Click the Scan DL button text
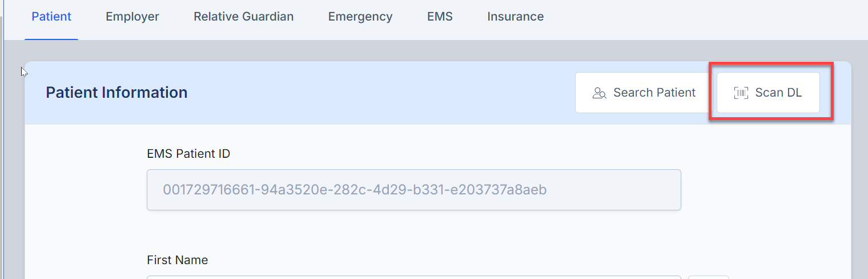This screenshot has width=868, height=279. click(778, 93)
